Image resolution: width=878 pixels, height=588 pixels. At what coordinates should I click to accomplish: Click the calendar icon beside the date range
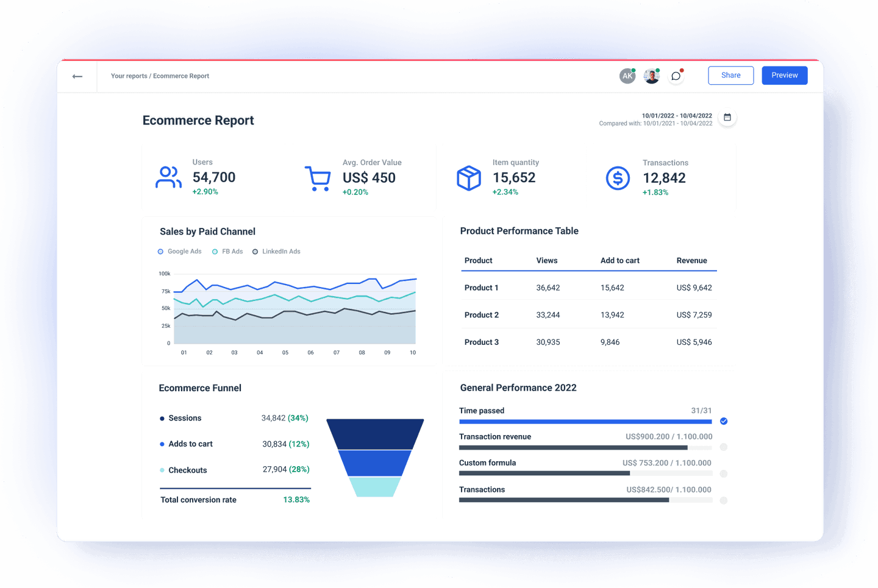pos(727,117)
